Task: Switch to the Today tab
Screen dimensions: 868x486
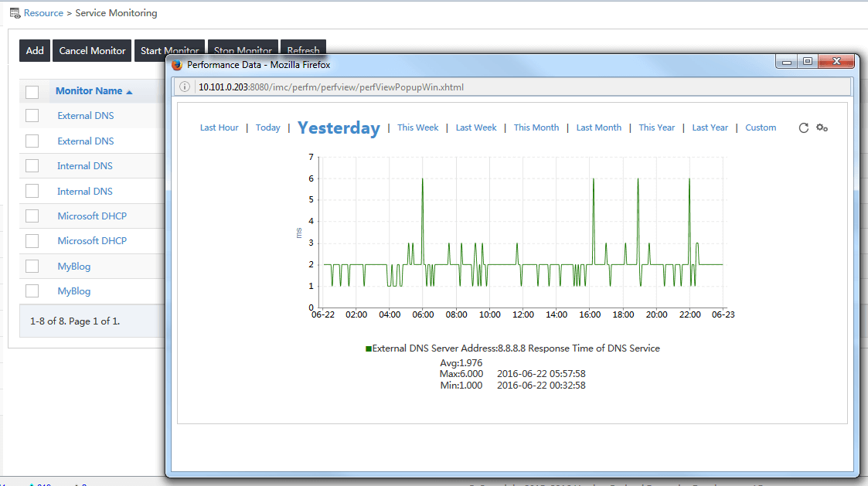Action: click(x=267, y=127)
